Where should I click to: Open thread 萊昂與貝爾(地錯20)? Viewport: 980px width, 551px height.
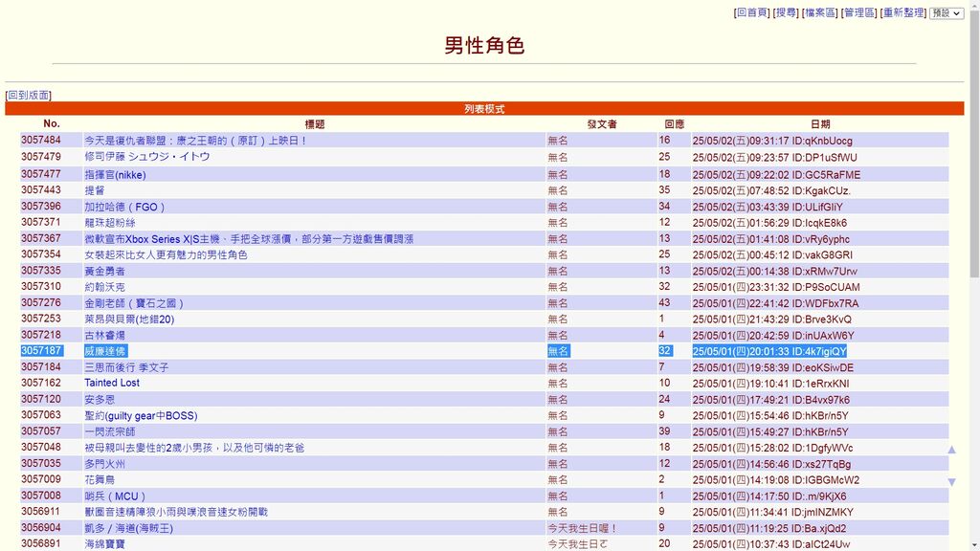[x=129, y=320]
